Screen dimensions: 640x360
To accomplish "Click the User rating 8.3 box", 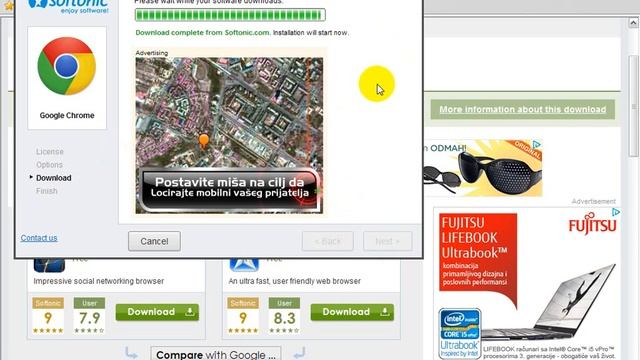I will (284, 316).
